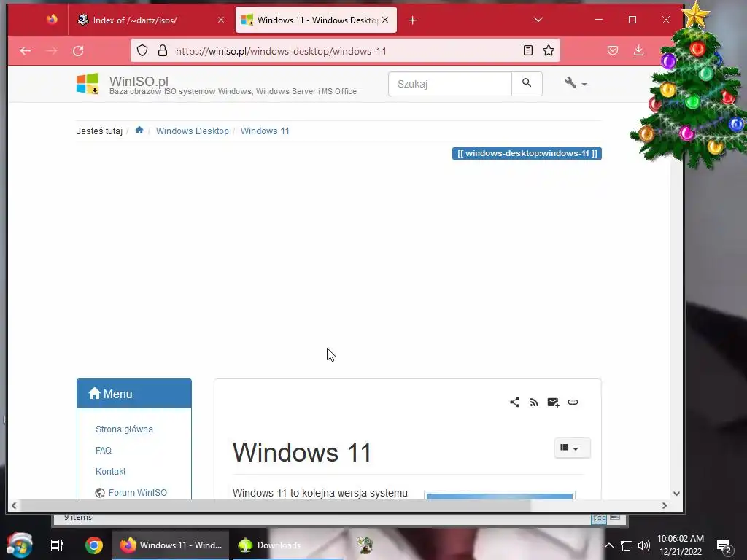Open the wrench tools dropdown
Viewport: 747px width, 560px height.
(x=576, y=83)
